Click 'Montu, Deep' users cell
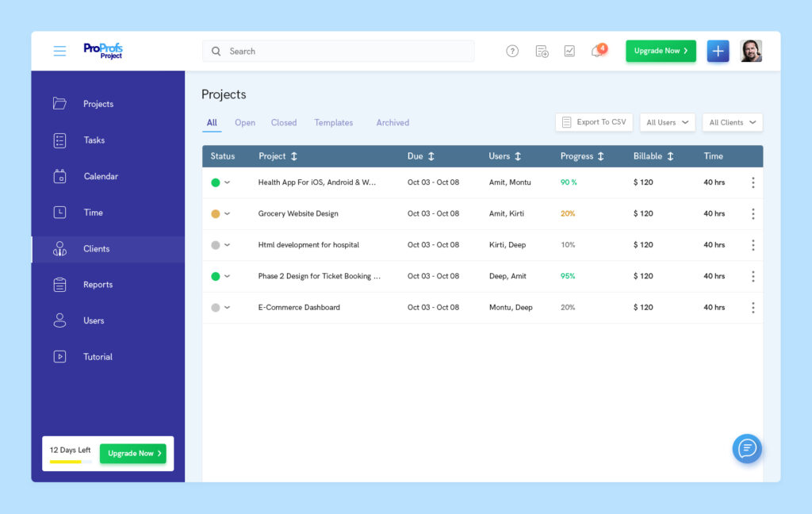The height and width of the screenshot is (514, 812). [511, 307]
